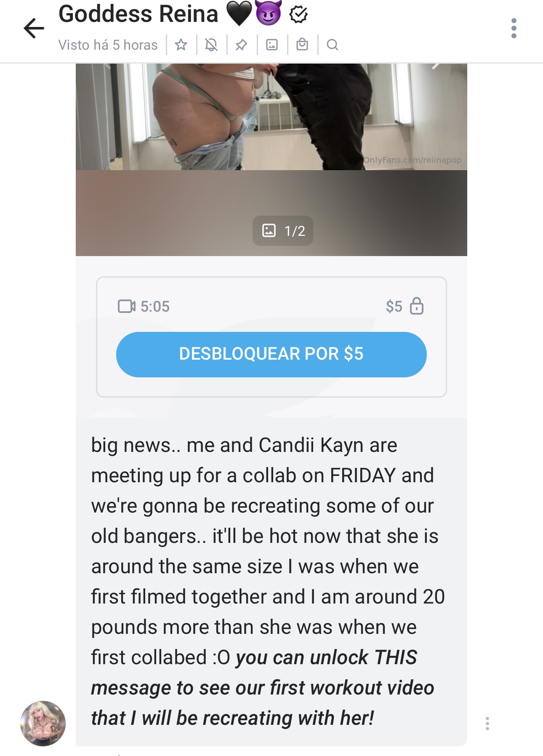Open the Goddess Reina profile name
The width and height of the screenshot is (543, 756).
point(138,14)
